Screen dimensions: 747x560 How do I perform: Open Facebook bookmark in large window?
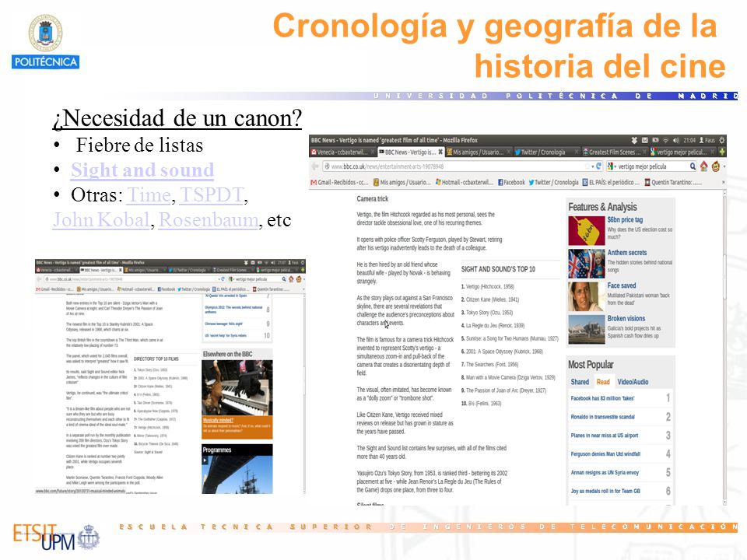click(x=511, y=182)
